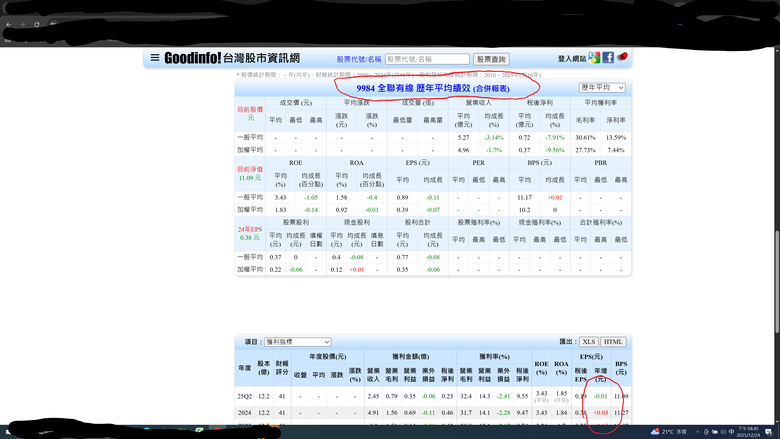Viewport: 780px width, 439px height.
Task: Click the 現金股利 growth +0.01 cell
Action: click(x=357, y=269)
